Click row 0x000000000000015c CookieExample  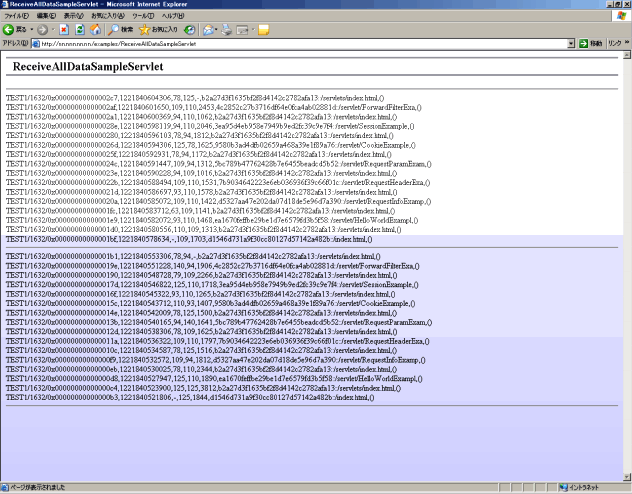(210, 303)
